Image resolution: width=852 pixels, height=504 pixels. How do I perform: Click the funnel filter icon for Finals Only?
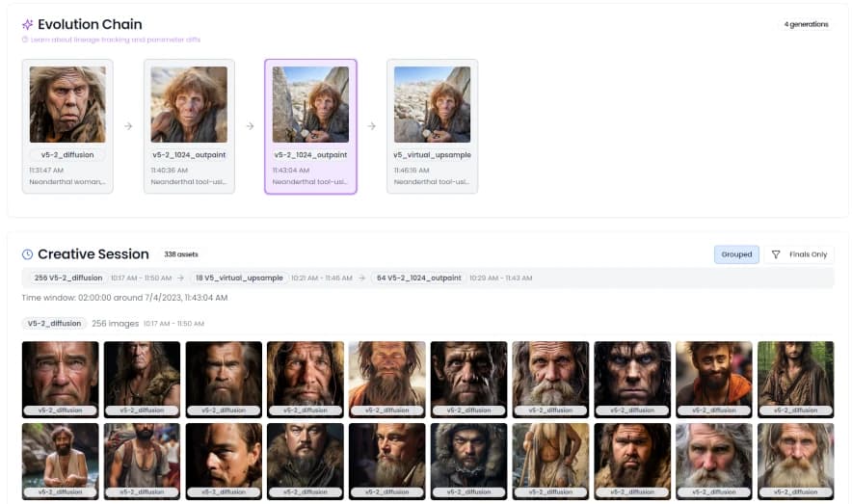pyautogui.click(x=776, y=254)
